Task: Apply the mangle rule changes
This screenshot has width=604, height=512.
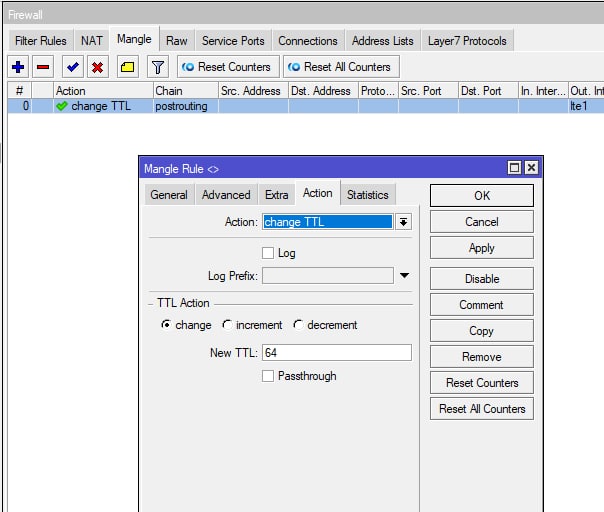Action: (x=482, y=248)
